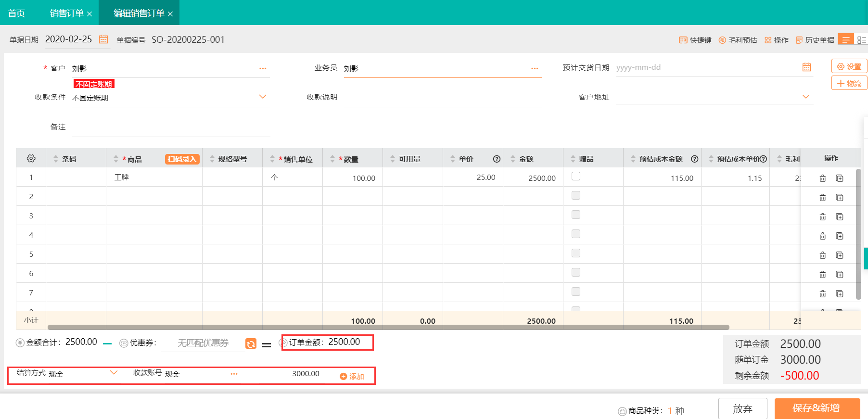
Task: Sort by 金额 column arrows
Action: tap(513, 159)
